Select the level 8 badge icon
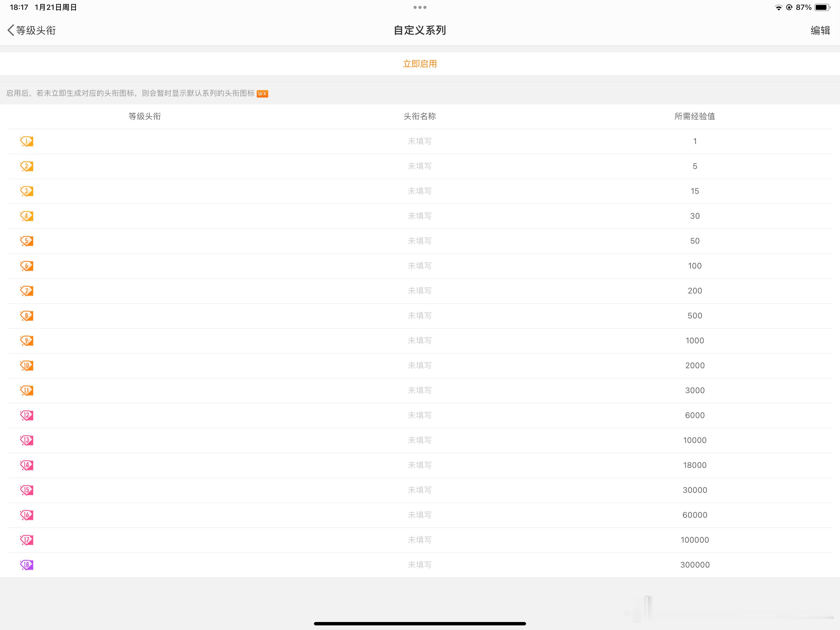 tap(26, 316)
